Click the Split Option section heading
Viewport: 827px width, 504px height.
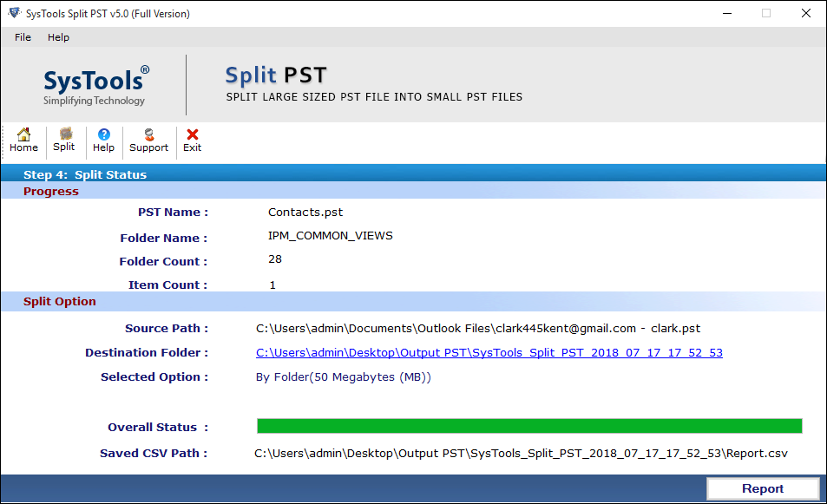[60, 302]
